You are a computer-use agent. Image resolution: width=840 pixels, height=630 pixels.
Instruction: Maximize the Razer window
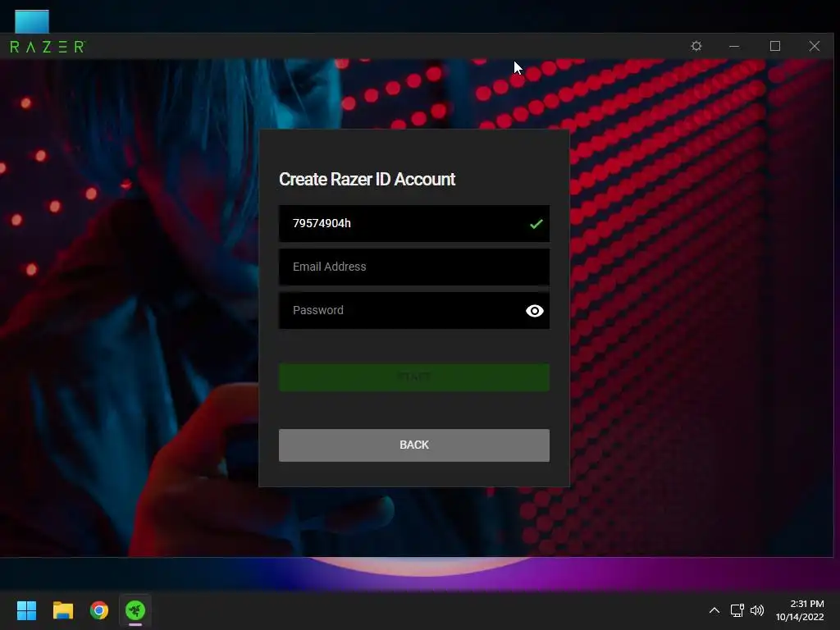774,46
